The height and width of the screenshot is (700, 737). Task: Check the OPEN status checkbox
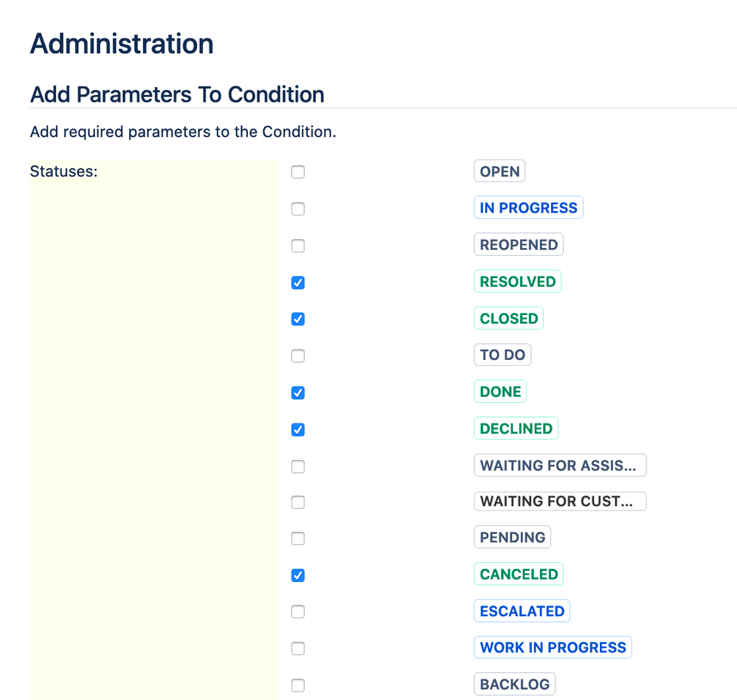[298, 172]
